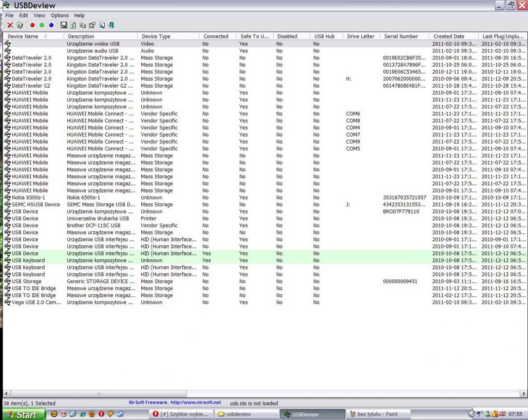
Task: Sort by the Drive Letter column header
Action: pyautogui.click(x=362, y=37)
